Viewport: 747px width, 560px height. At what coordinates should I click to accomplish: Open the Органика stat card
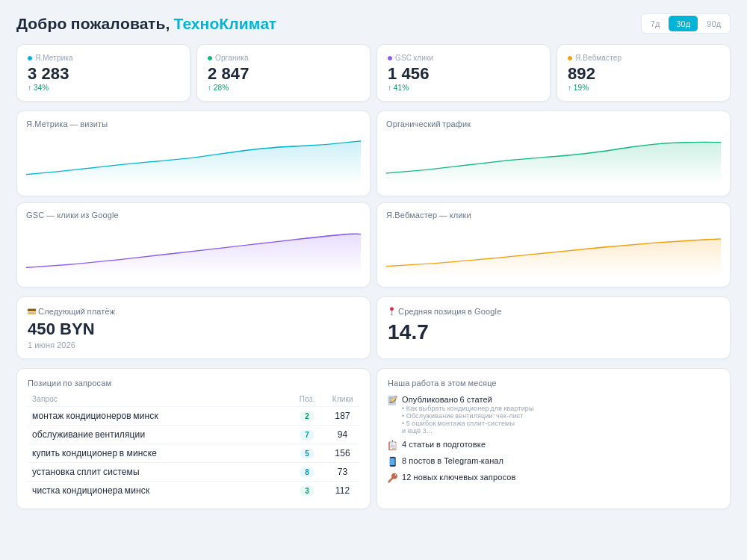[283, 73]
